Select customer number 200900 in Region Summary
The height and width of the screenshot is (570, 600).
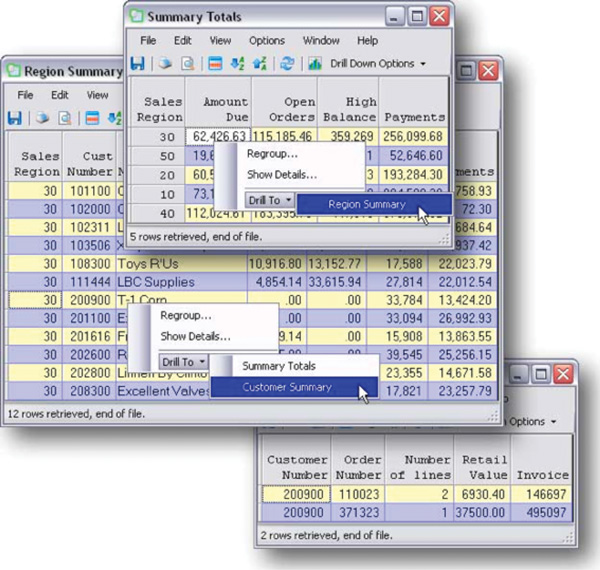point(89,300)
